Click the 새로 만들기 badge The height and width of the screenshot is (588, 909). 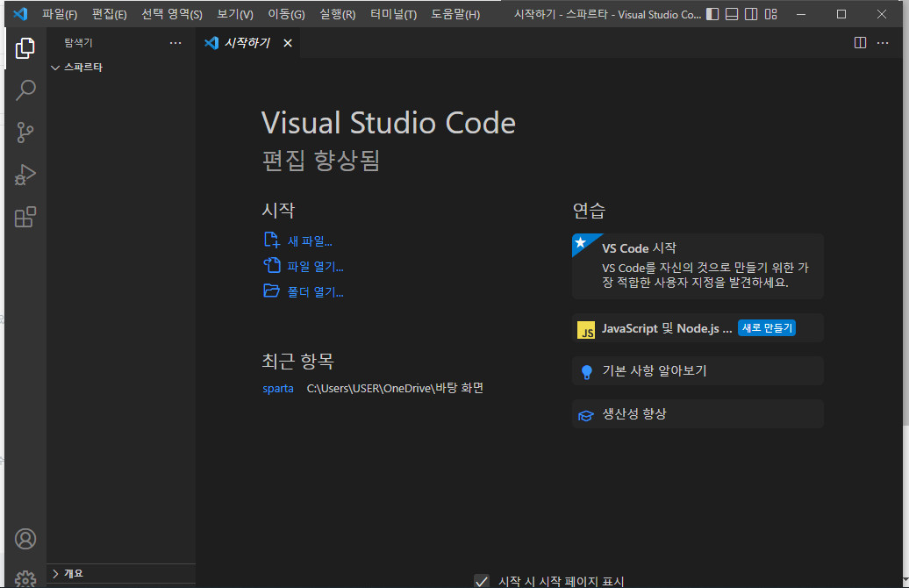766,328
